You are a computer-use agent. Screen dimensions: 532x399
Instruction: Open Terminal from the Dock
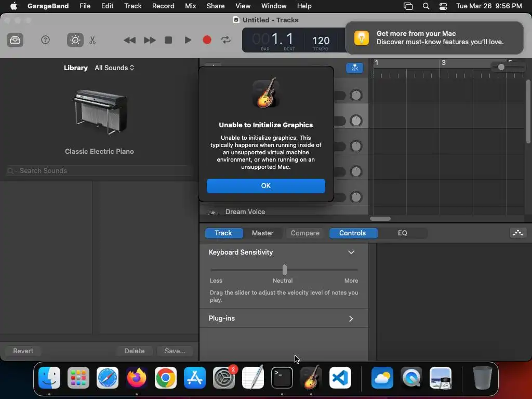[282, 378]
